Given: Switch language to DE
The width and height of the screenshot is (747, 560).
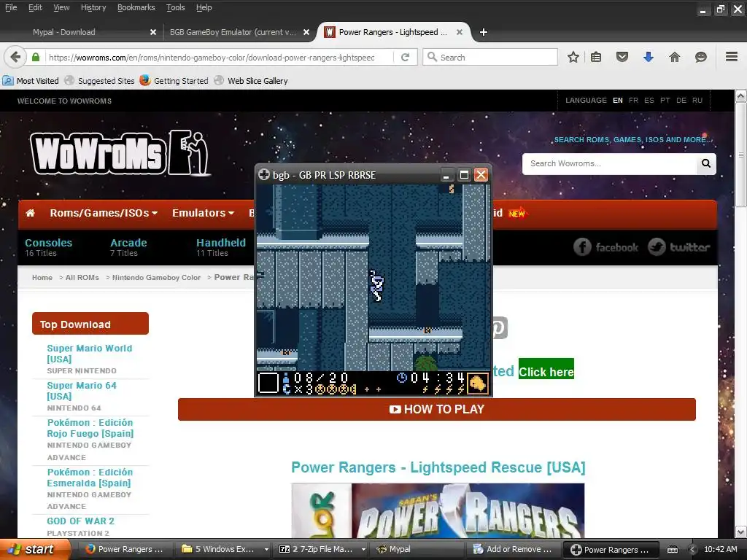Looking at the screenshot, I should tap(681, 101).
